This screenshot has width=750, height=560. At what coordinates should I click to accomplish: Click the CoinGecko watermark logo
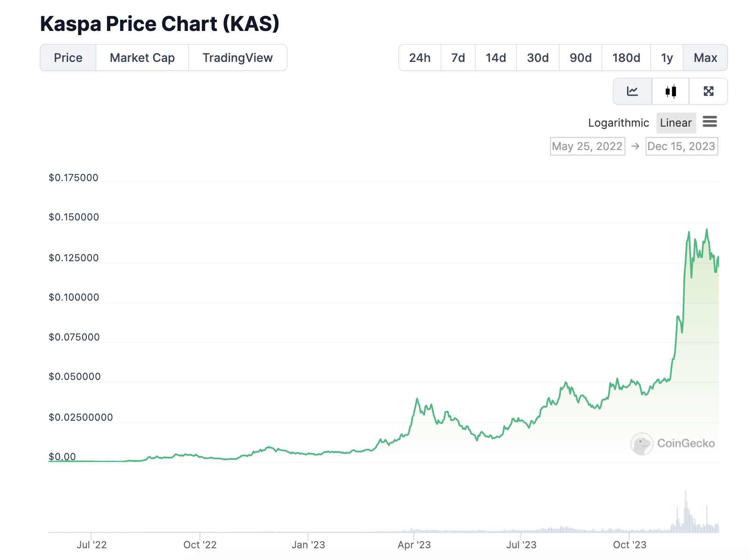tap(673, 443)
